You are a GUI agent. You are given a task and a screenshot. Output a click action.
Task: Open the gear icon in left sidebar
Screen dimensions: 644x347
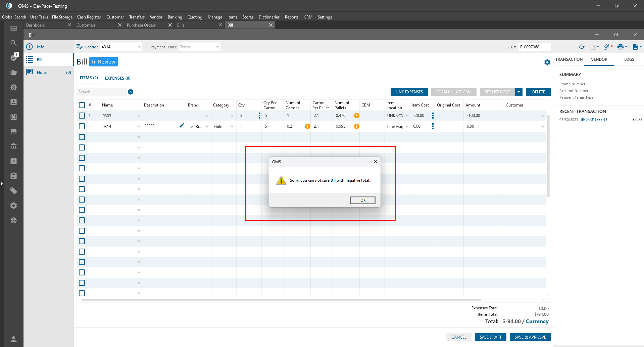(13, 206)
